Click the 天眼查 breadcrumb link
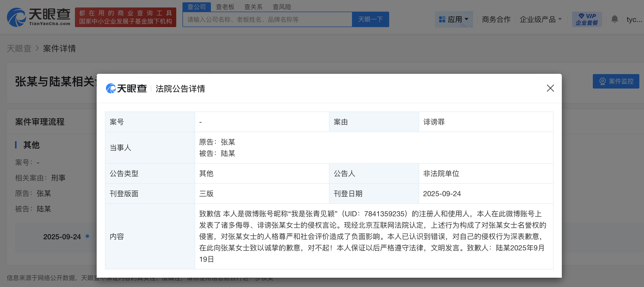 click(x=19, y=49)
